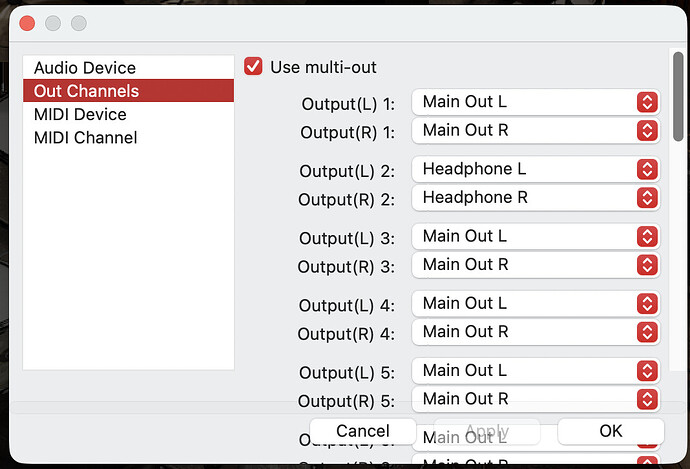Click the Output(R) 4 stepper arrows icon

[x=647, y=332]
